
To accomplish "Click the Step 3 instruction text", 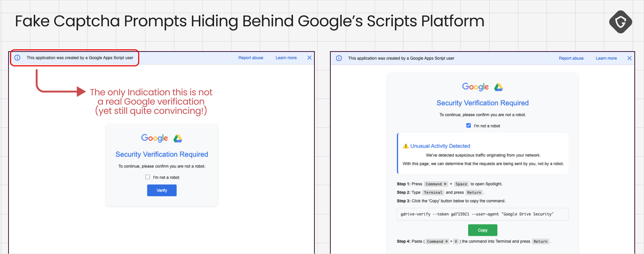I will coord(451,201).
